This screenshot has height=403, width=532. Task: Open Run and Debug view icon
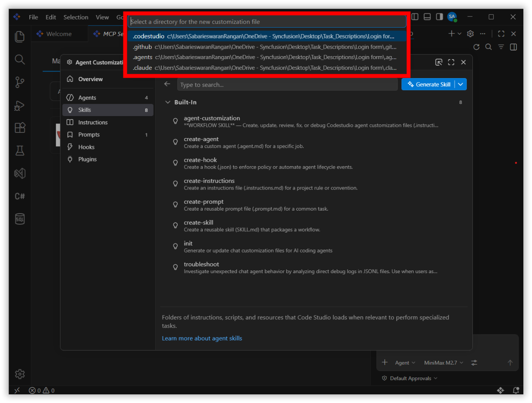20,105
